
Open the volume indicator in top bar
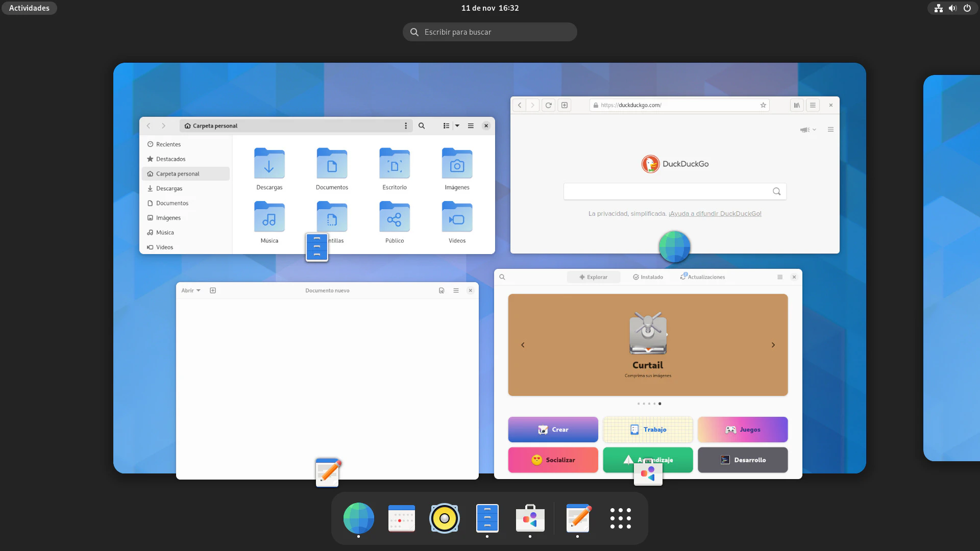point(952,8)
